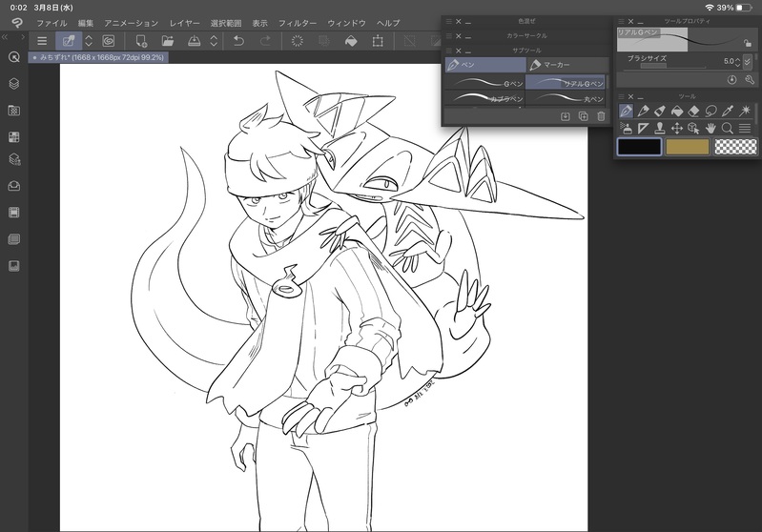Duplicate the current sub tool

coord(583,116)
